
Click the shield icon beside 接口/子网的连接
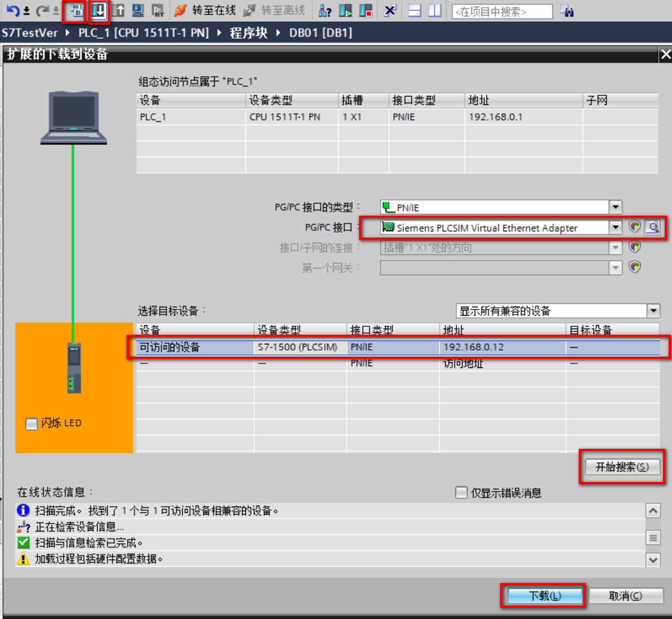(635, 247)
